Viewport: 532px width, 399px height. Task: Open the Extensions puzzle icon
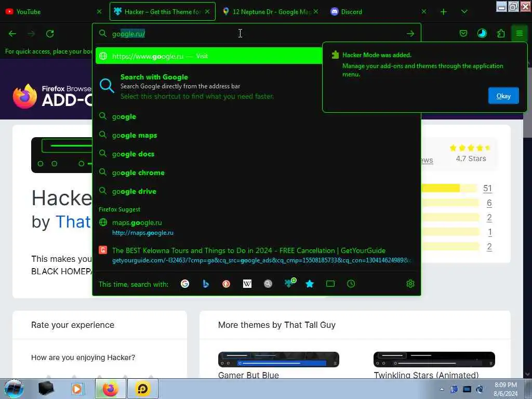click(x=501, y=33)
